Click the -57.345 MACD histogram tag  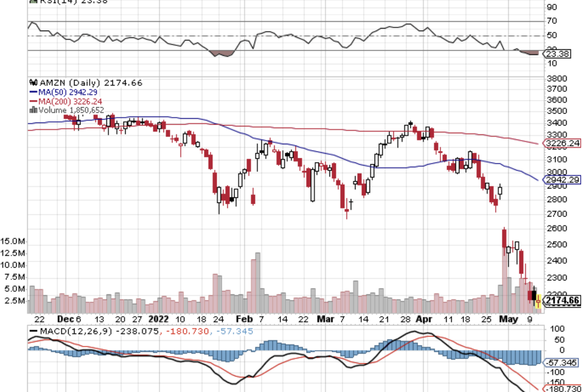click(x=562, y=362)
